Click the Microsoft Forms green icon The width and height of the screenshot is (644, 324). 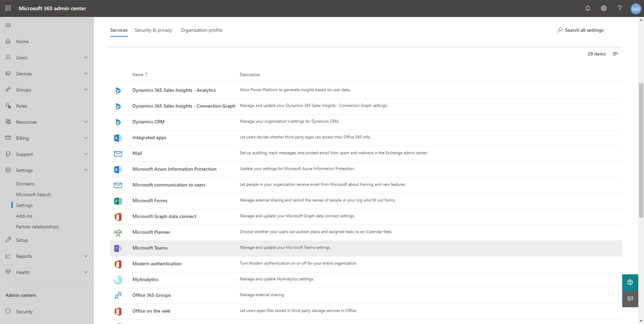coord(118,200)
